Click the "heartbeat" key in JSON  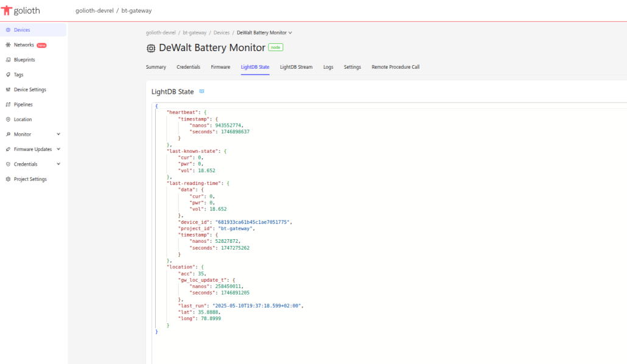coord(183,113)
